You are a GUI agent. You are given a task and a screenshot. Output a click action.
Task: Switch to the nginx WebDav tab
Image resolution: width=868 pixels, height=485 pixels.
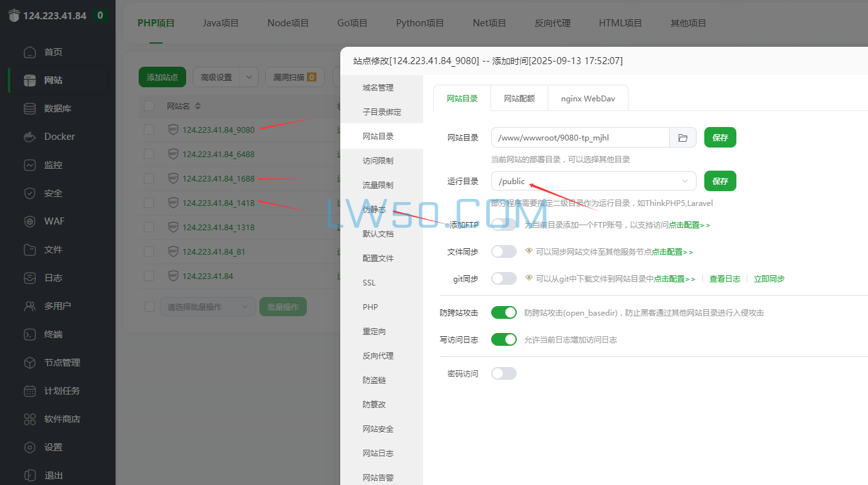[587, 98]
